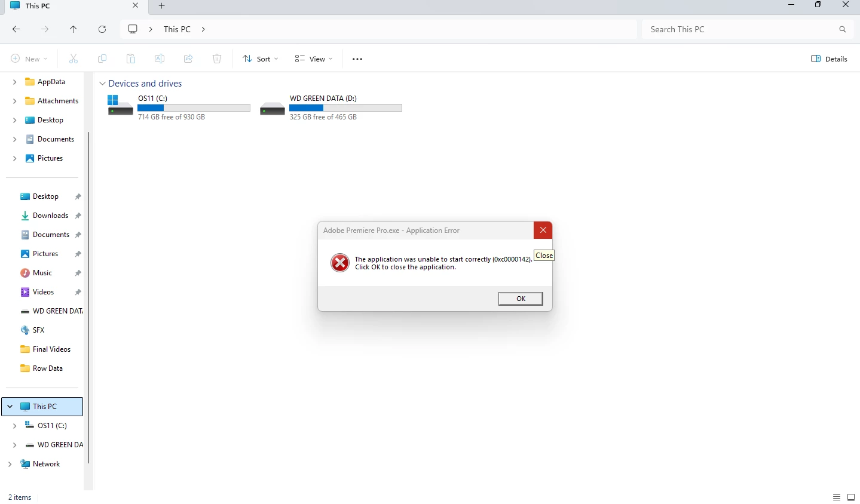Select This PC in navigation pane
The height and width of the screenshot is (504, 860).
click(43, 407)
